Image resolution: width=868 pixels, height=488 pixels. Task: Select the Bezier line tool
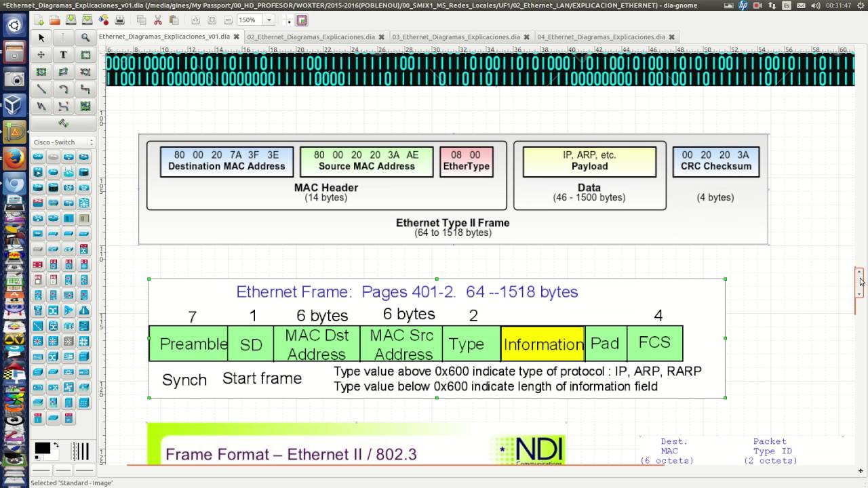(63, 106)
